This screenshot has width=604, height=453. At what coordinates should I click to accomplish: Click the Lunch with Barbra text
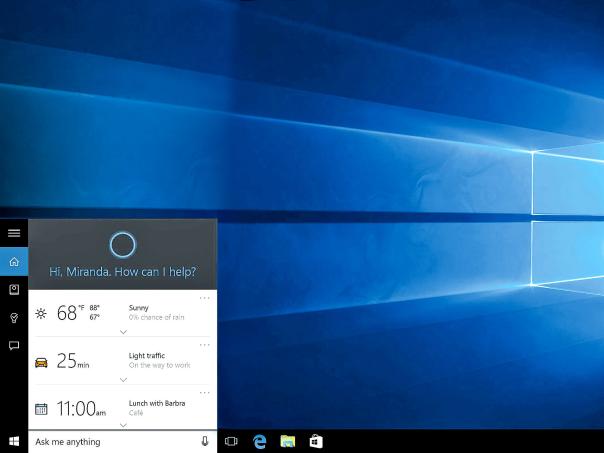point(157,403)
